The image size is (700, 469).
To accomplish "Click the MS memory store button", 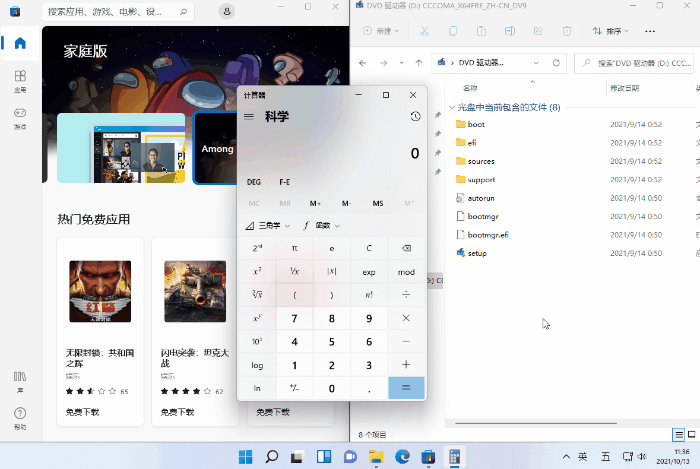I will pos(377,203).
